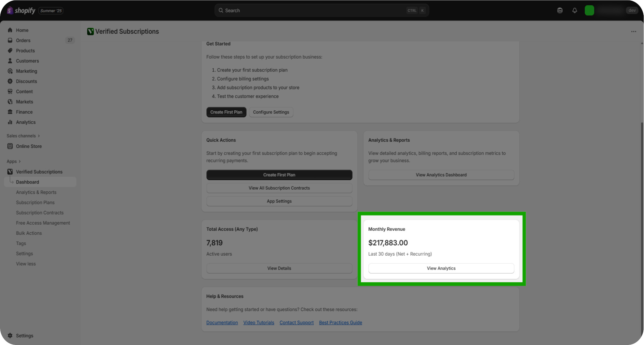Open the Best Practices Guide link
The width and height of the screenshot is (644, 345).
341,323
